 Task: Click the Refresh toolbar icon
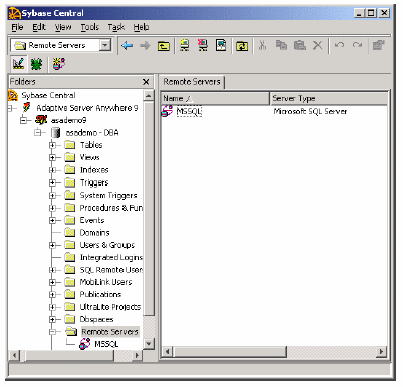(242, 46)
